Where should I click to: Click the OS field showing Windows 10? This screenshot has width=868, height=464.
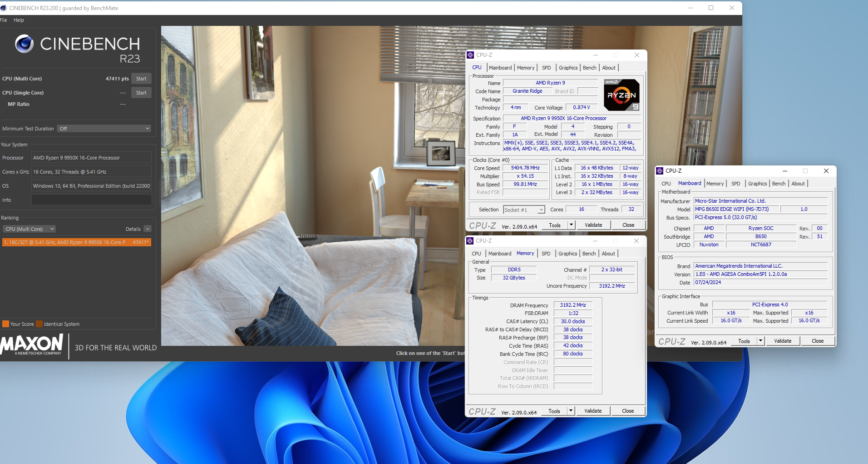point(91,186)
